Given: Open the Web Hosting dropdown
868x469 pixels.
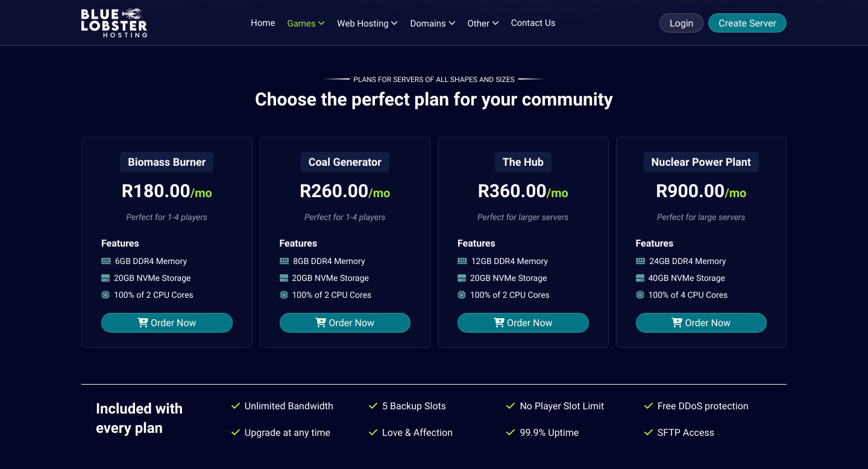Looking at the screenshot, I should 367,23.
